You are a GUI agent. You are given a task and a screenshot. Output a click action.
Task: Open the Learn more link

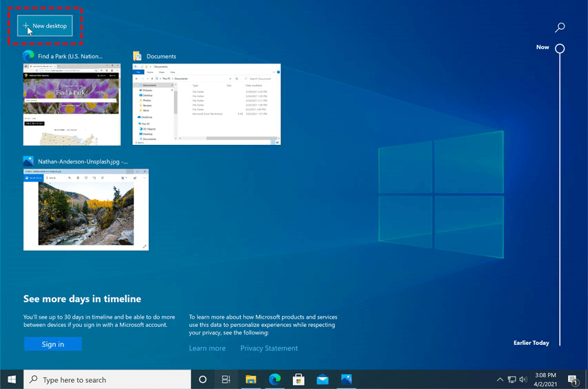pos(207,348)
